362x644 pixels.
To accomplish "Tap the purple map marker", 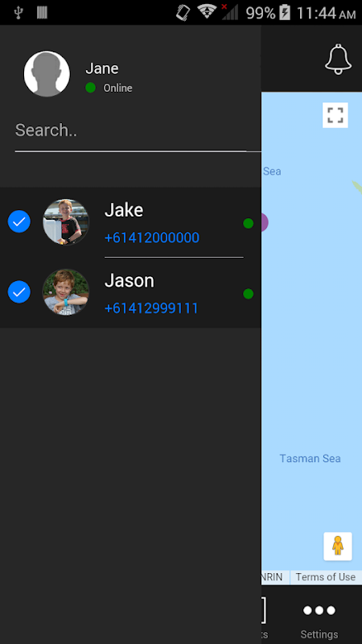I will click(x=265, y=222).
